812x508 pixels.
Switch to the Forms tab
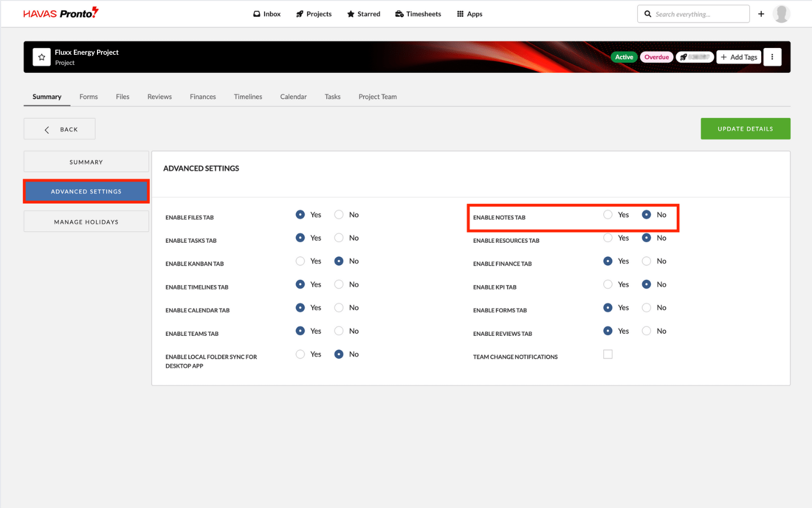point(89,97)
